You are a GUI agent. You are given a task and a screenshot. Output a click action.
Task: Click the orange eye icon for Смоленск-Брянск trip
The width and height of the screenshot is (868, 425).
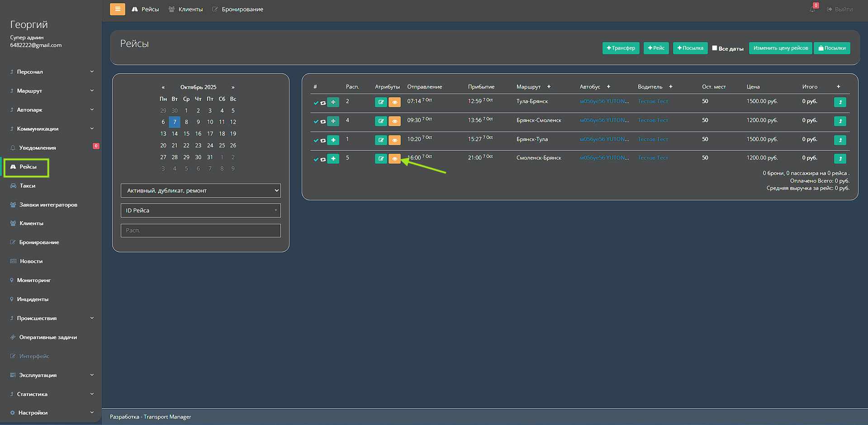pos(394,159)
